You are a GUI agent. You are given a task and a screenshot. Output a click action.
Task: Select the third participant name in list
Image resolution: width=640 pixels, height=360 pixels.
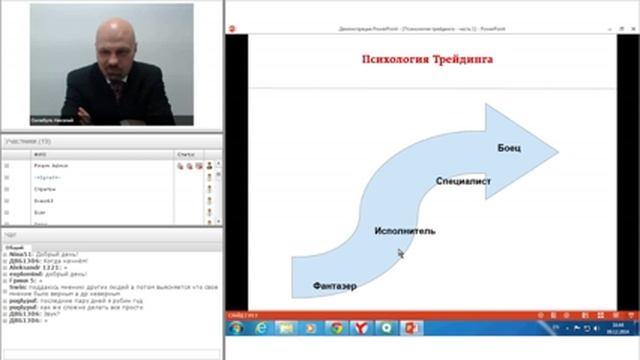point(45,189)
